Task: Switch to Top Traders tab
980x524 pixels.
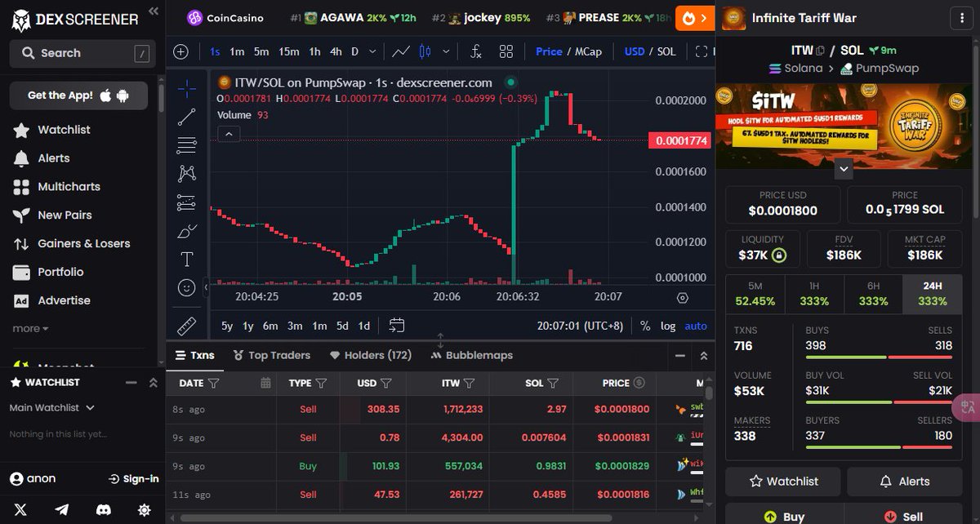Action: pos(272,355)
